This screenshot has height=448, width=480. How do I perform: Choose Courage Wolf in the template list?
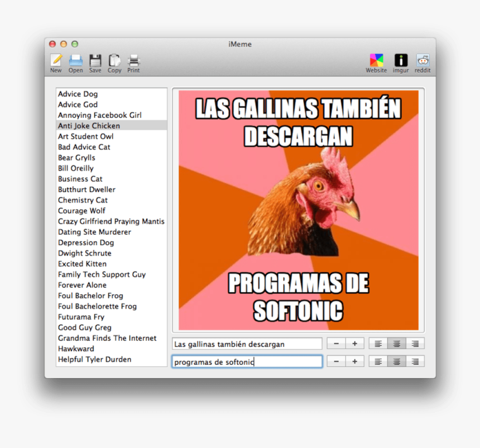point(81,211)
